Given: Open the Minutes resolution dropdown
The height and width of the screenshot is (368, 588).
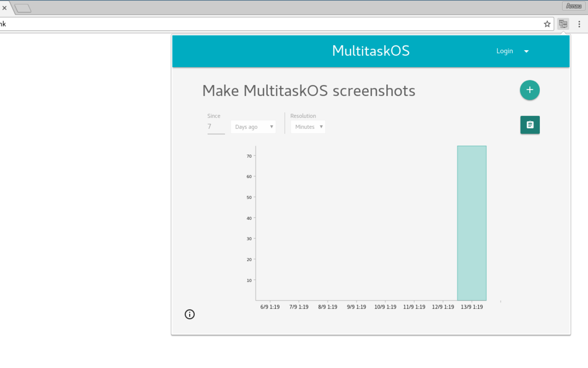Looking at the screenshot, I should tap(308, 126).
